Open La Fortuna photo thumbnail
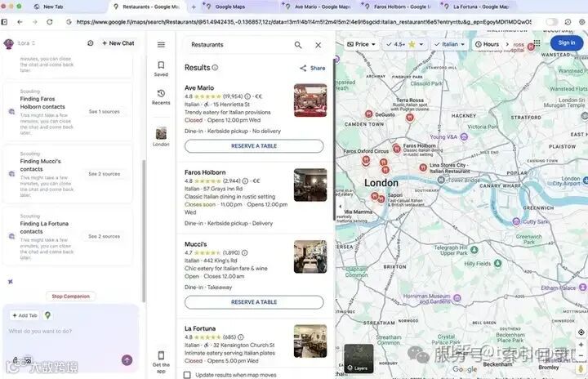This screenshot has height=379, width=588. pyautogui.click(x=310, y=341)
